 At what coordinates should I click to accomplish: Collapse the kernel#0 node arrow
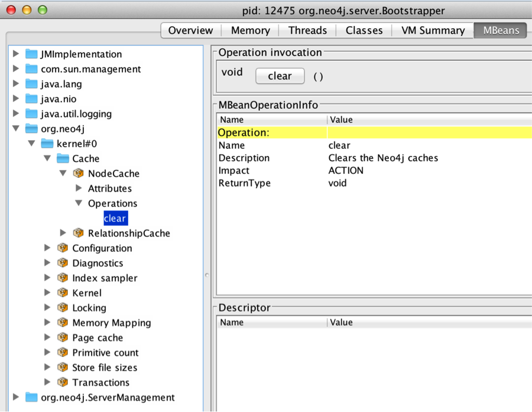click(31, 143)
